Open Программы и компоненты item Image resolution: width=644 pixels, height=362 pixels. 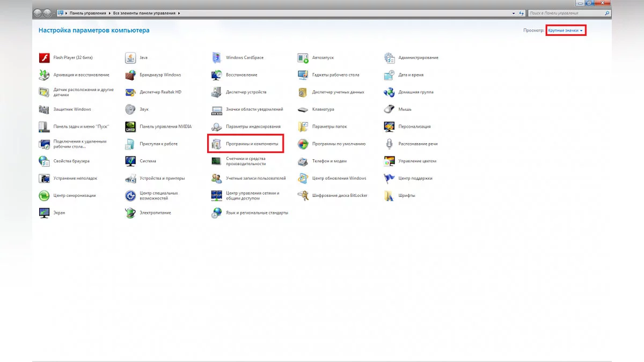[x=252, y=144]
